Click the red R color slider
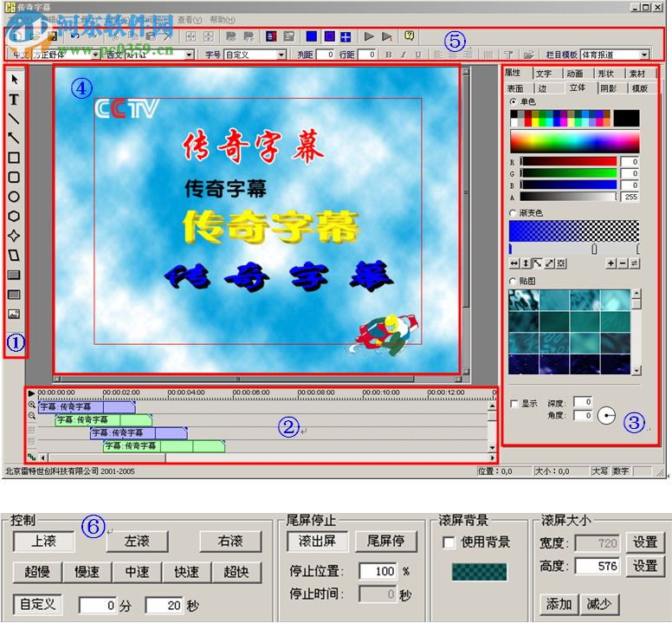Viewport: 672px width, 623px height. 568,162
